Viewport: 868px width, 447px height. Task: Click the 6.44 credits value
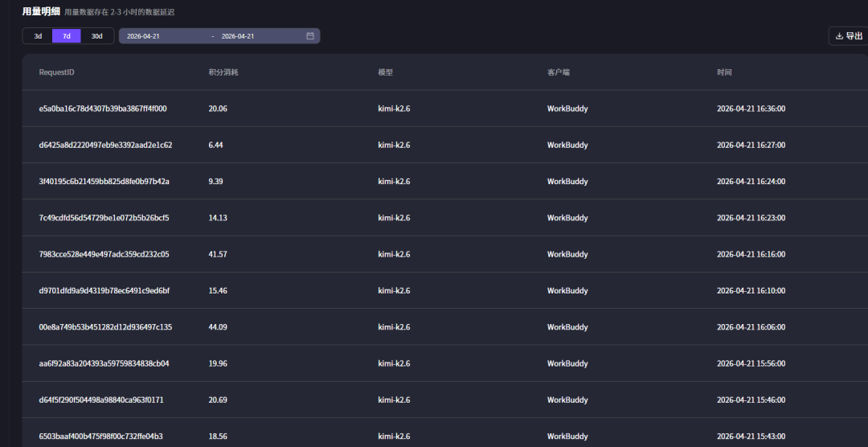pyautogui.click(x=216, y=146)
